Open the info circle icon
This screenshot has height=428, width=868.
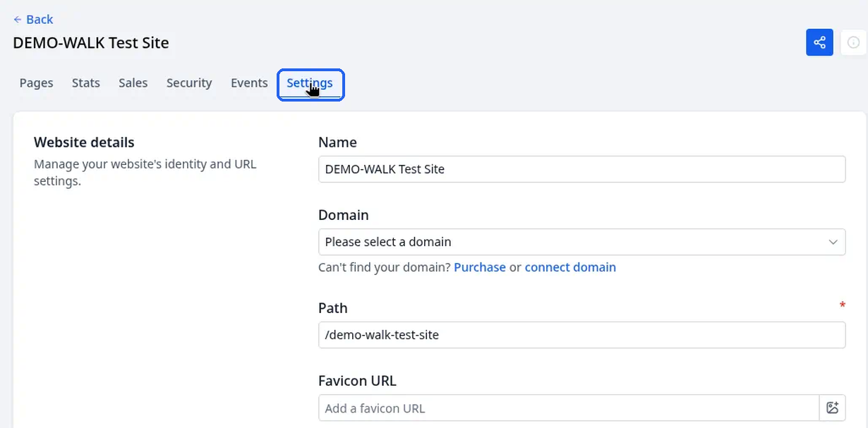[854, 43]
